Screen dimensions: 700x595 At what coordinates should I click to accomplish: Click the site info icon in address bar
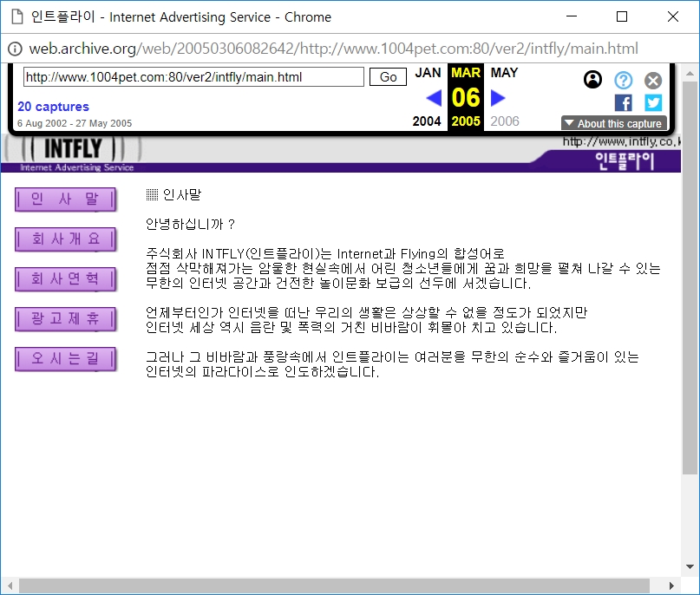(15, 49)
